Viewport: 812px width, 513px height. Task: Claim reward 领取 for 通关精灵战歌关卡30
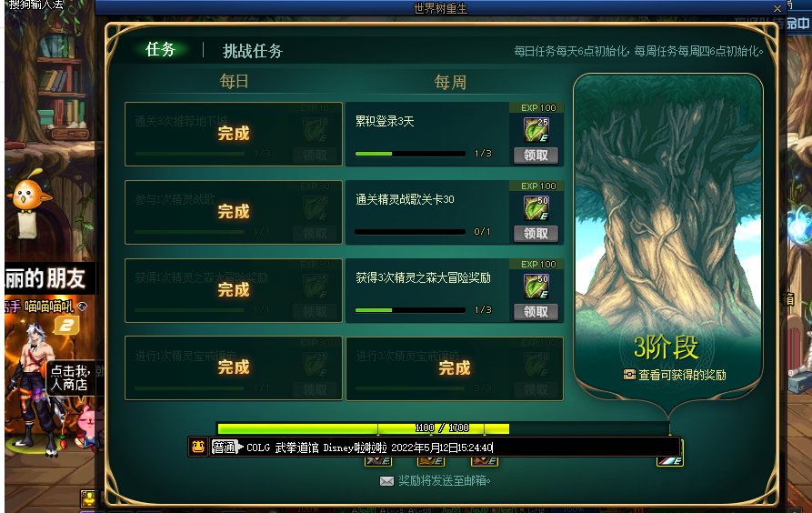click(x=536, y=233)
